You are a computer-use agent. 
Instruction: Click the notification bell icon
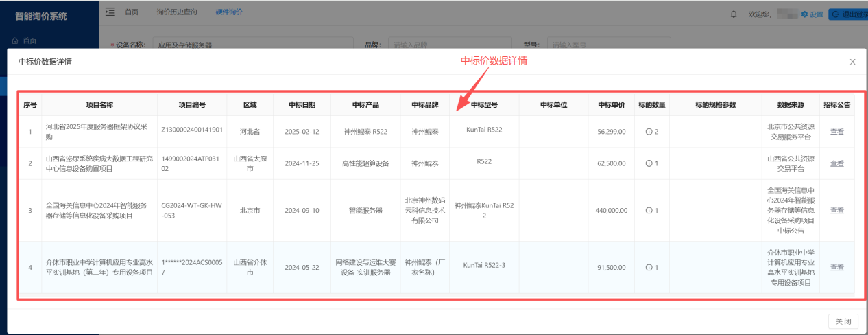734,14
